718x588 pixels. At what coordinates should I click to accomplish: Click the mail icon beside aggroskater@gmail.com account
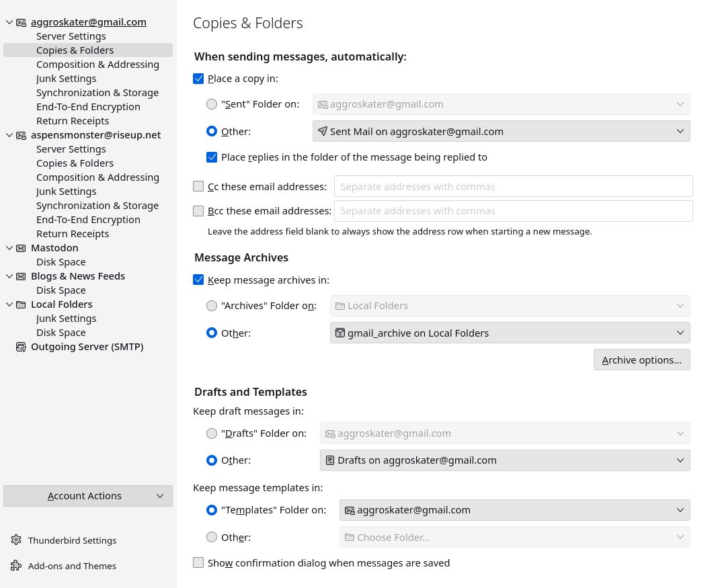pyautogui.click(x=22, y=22)
